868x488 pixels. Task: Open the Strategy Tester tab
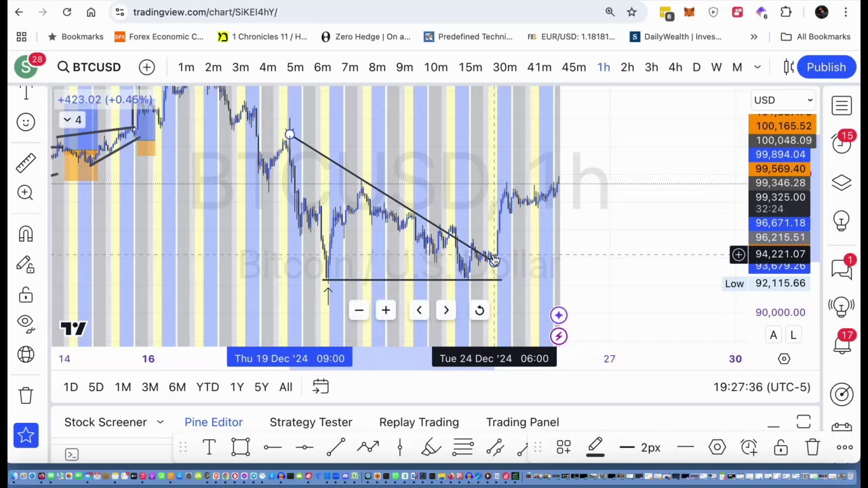click(x=311, y=422)
